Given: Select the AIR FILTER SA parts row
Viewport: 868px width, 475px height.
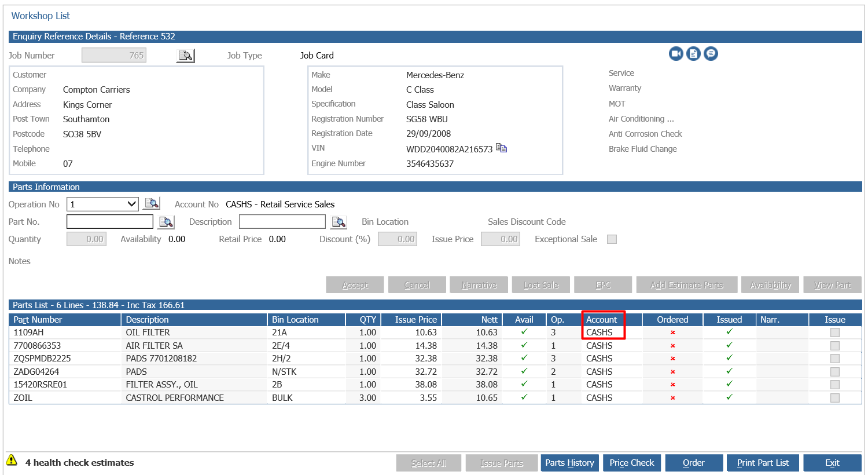Looking at the screenshot, I should [x=435, y=346].
